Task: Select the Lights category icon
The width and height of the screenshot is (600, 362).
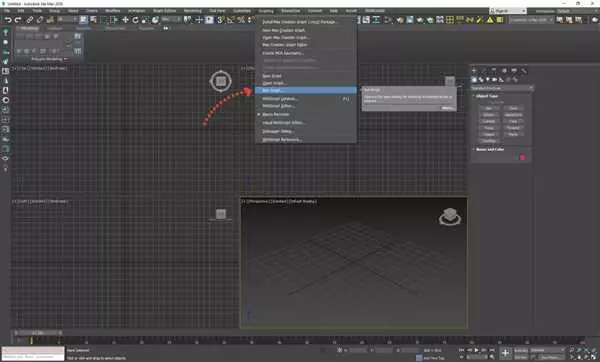Action: [x=488, y=80]
